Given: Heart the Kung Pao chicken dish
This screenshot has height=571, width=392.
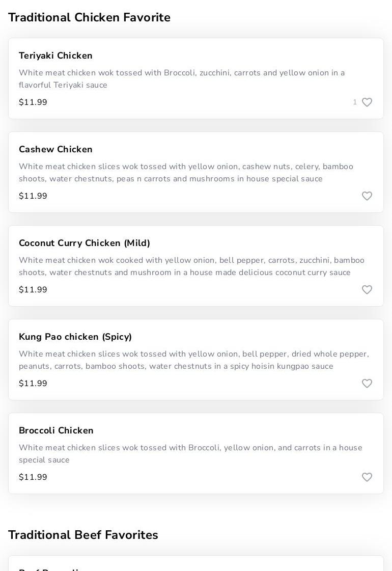Looking at the screenshot, I should (367, 384).
